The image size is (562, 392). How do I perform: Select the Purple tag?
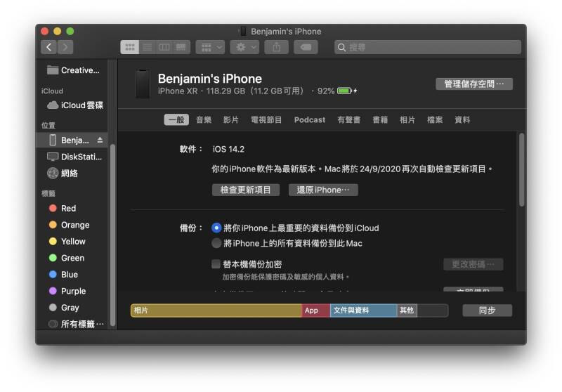67,291
